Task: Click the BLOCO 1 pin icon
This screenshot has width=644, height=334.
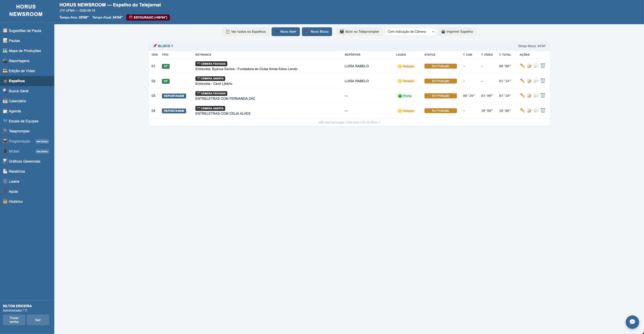Action: pyautogui.click(x=155, y=46)
